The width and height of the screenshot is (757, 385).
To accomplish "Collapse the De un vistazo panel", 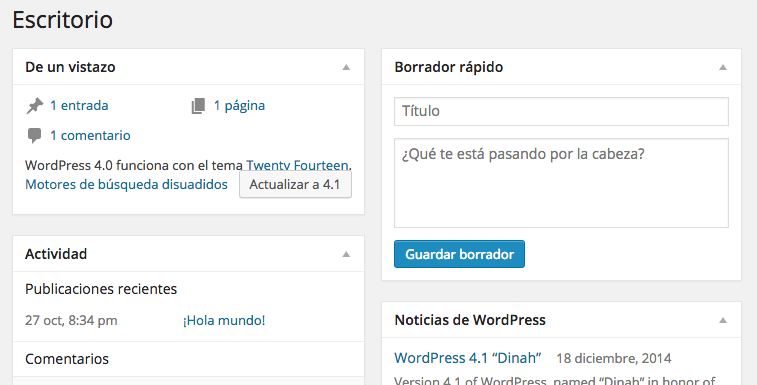I will (x=346, y=67).
